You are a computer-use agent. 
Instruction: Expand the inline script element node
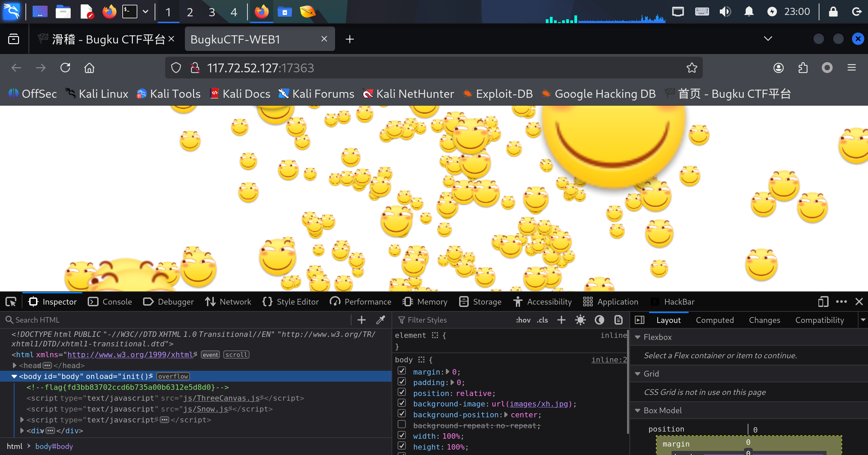(x=22, y=420)
